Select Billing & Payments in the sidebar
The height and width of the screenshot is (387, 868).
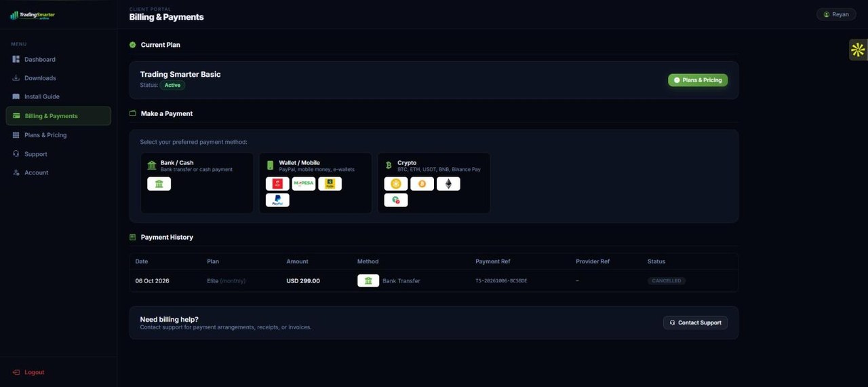coord(58,116)
